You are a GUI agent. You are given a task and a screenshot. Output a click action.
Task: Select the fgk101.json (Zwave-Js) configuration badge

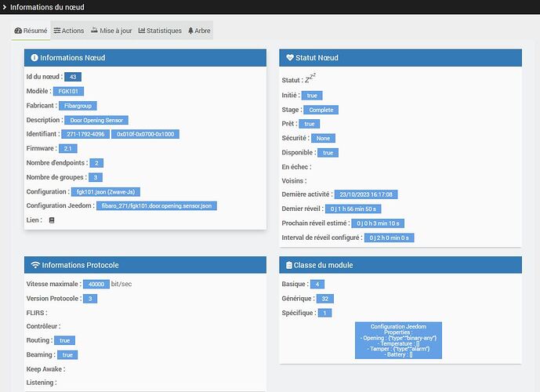click(106, 192)
